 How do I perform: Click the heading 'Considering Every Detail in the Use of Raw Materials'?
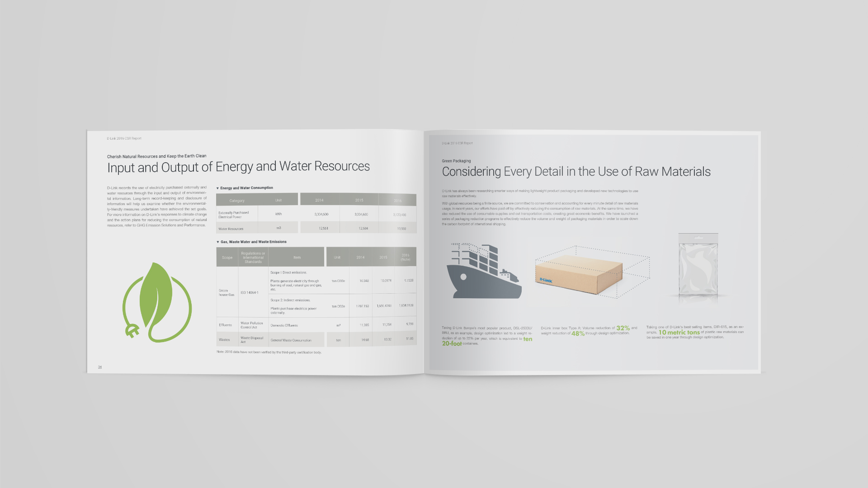(x=576, y=172)
